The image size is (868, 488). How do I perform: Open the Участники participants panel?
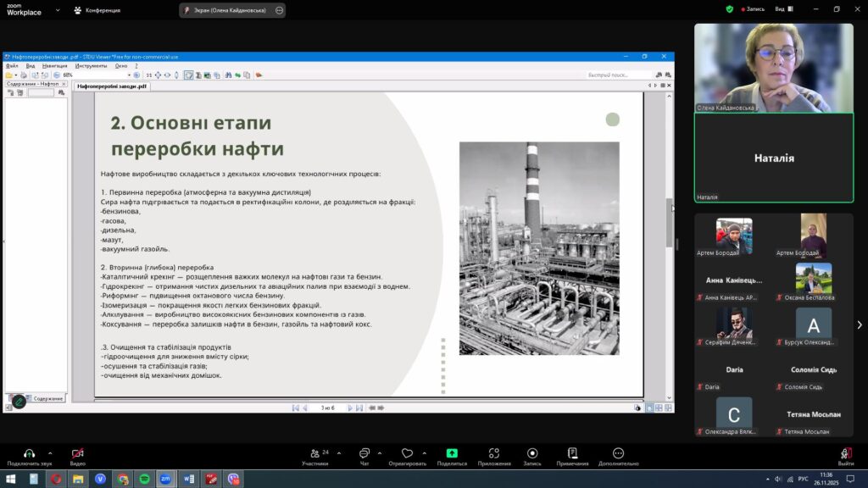[x=314, y=453]
